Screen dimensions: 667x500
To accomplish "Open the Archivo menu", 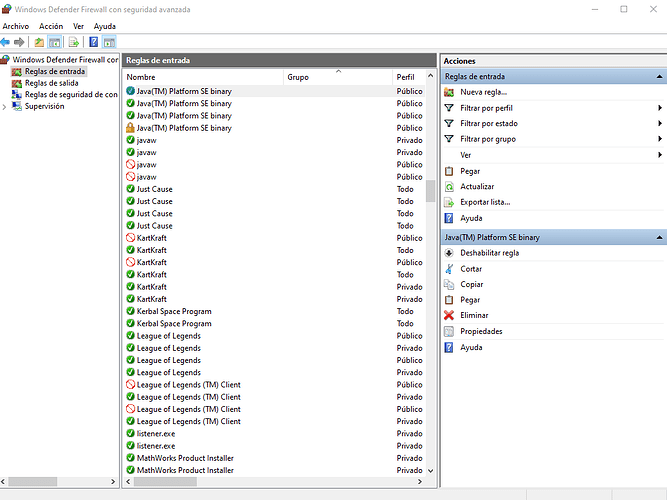I will click(x=16, y=26).
